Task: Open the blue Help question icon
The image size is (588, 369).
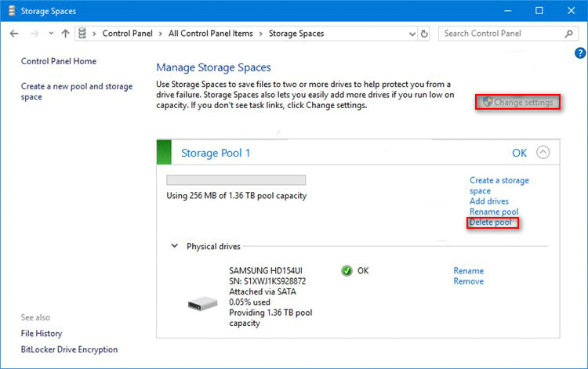Action: coord(580,53)
